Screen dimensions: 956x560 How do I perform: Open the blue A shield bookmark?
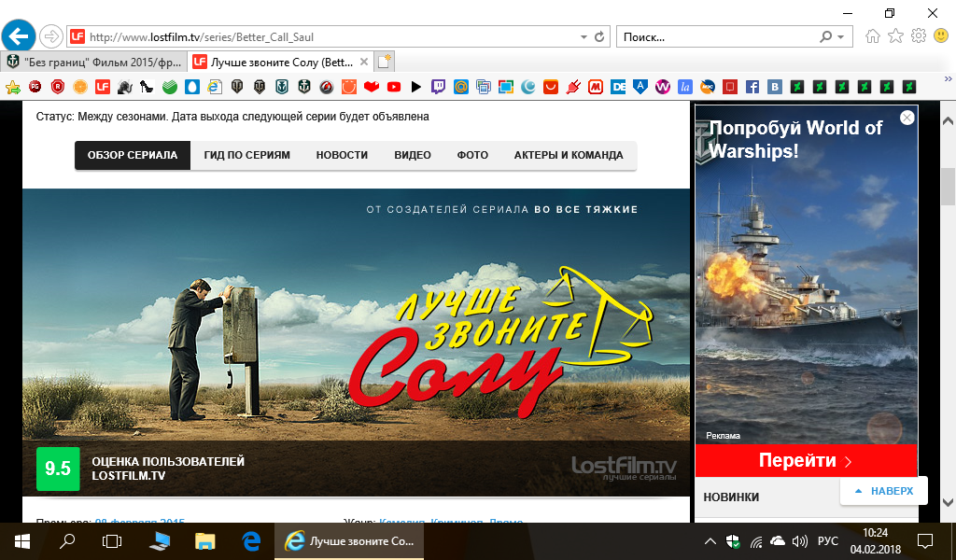pyautogui.click(x=640, y=87)
